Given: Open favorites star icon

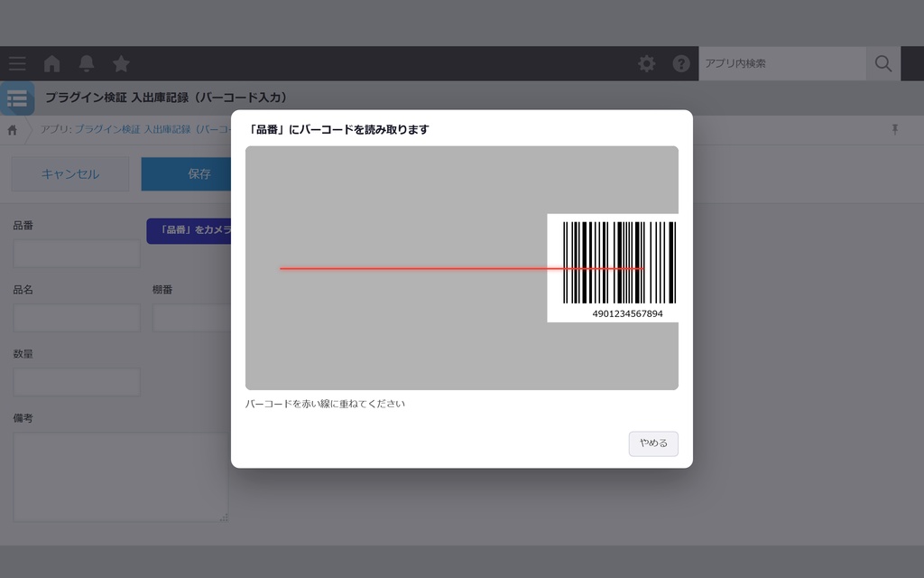Looking at the screenshot, I should (x=122, y=64).
